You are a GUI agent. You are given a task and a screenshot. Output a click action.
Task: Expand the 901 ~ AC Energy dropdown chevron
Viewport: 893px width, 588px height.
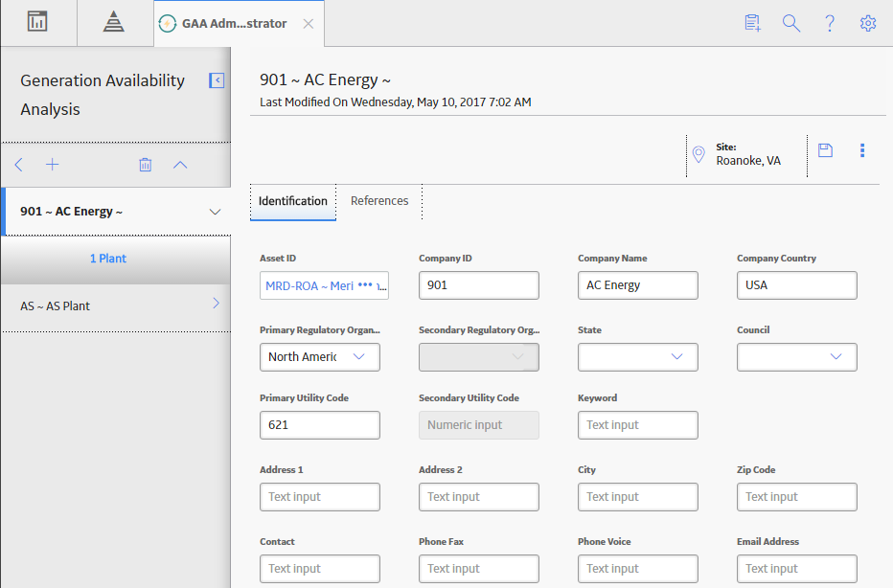point(215,212)
